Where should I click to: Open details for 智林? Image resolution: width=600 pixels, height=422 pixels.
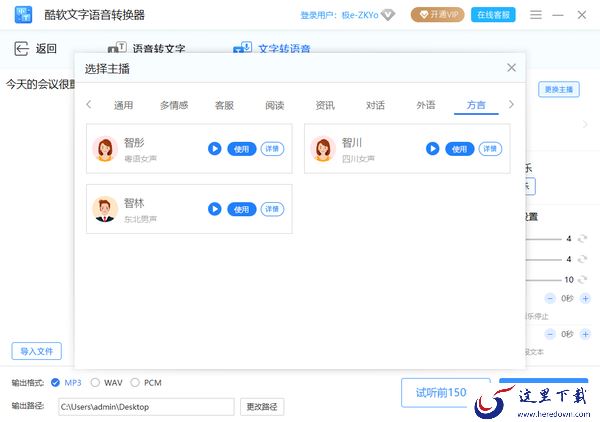click(x=272, y=209)
